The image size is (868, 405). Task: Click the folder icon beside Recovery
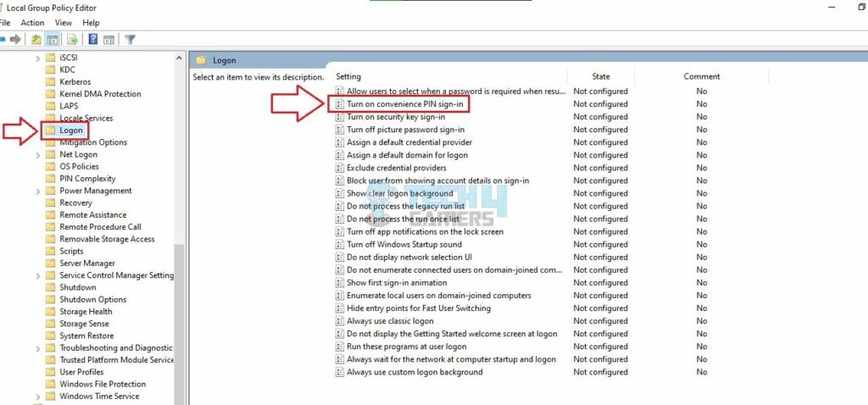[x=50, y=203]
